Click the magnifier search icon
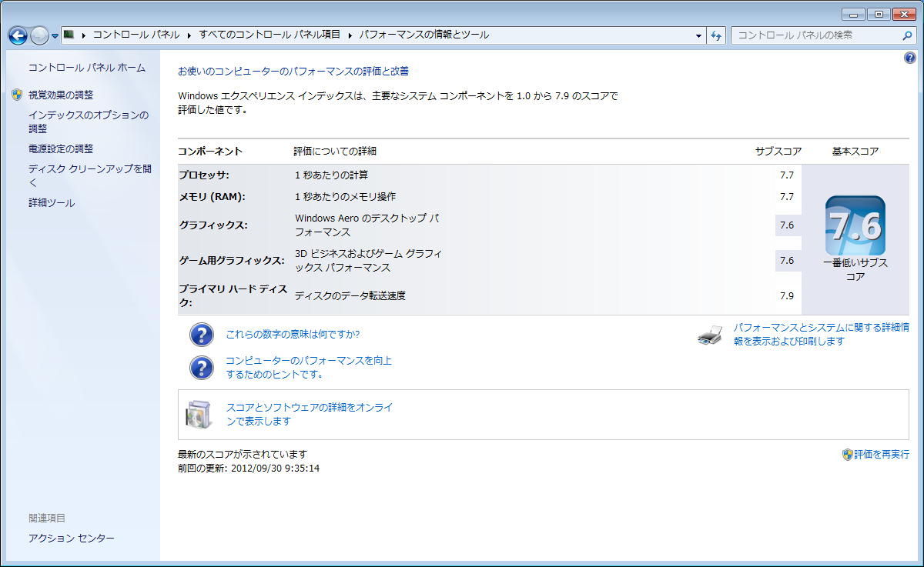 [908, 35]
